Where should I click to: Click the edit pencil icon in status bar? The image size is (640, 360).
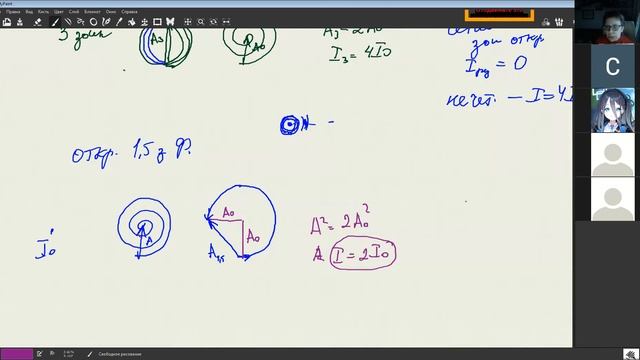pos(40,354)
